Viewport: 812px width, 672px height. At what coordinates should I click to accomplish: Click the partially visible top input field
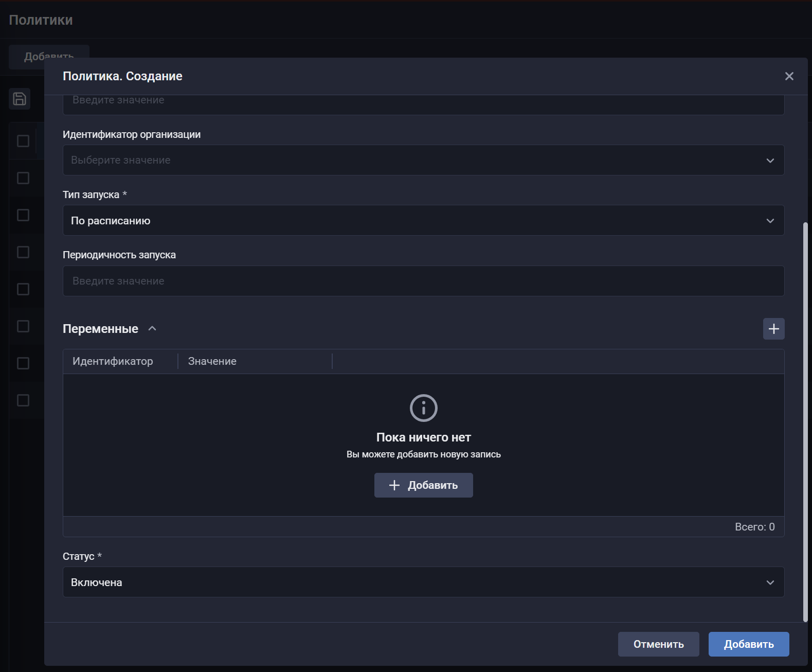point(423,104)
